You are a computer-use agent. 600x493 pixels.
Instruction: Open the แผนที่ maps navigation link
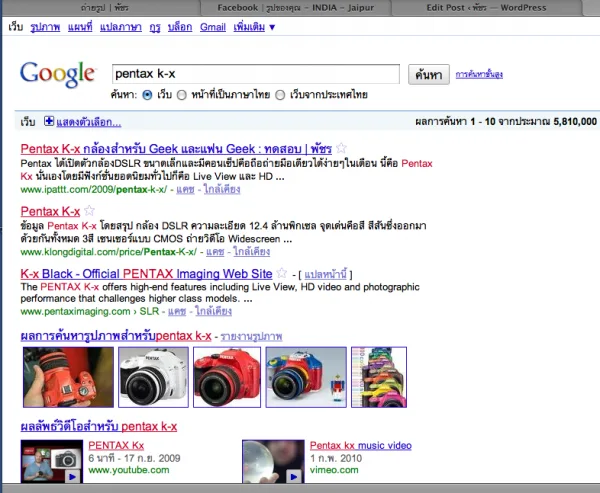point(80,27)
